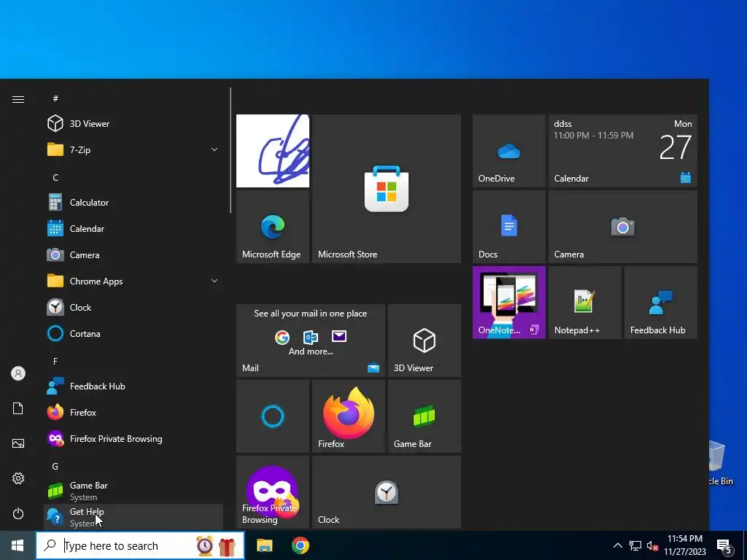Expand the 7-Zip folder chevron
The height and width of the screenshot is (560, 747).
click(x=214, y=149)
